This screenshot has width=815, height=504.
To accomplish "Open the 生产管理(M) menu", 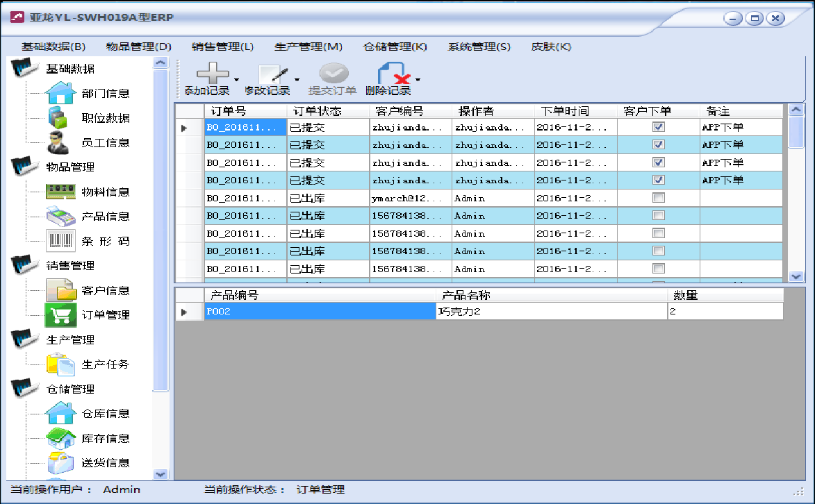I will pyautogui.click(x=308, y=47).
